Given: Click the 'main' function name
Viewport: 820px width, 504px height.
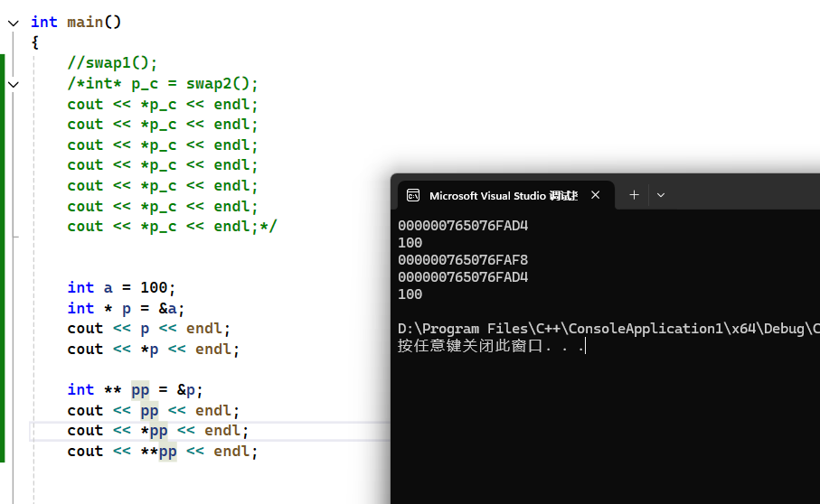Looking at the screenshot, I should pyautogui.click(x=85, y=22).
